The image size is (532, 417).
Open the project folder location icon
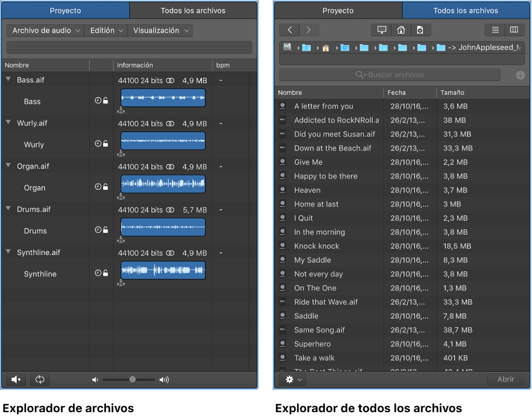(420, 30)
